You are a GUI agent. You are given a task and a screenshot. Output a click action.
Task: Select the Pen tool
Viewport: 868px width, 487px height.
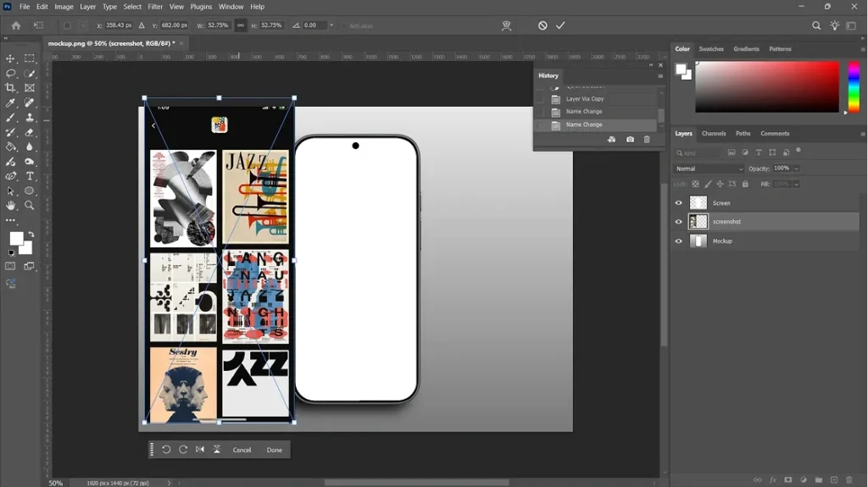[10, 176]
